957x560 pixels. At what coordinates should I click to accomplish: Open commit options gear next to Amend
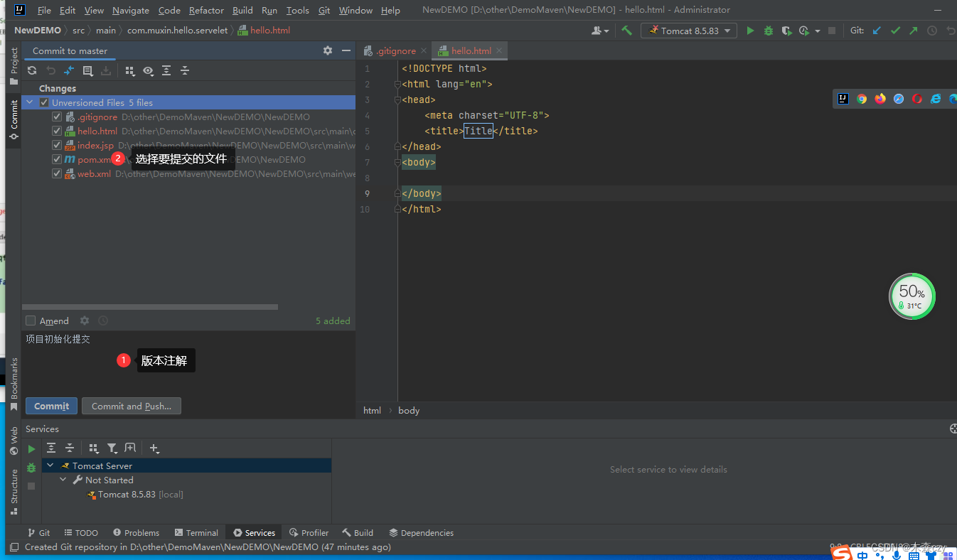coord(85,321)
